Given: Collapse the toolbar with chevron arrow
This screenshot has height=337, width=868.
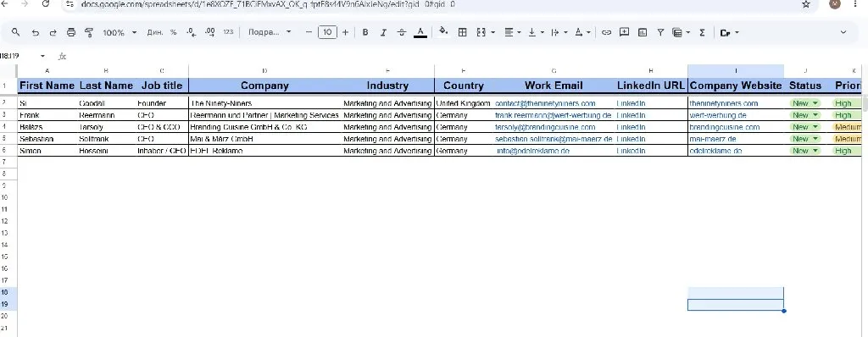Looking at the screenshot, I should pos(843,32).
